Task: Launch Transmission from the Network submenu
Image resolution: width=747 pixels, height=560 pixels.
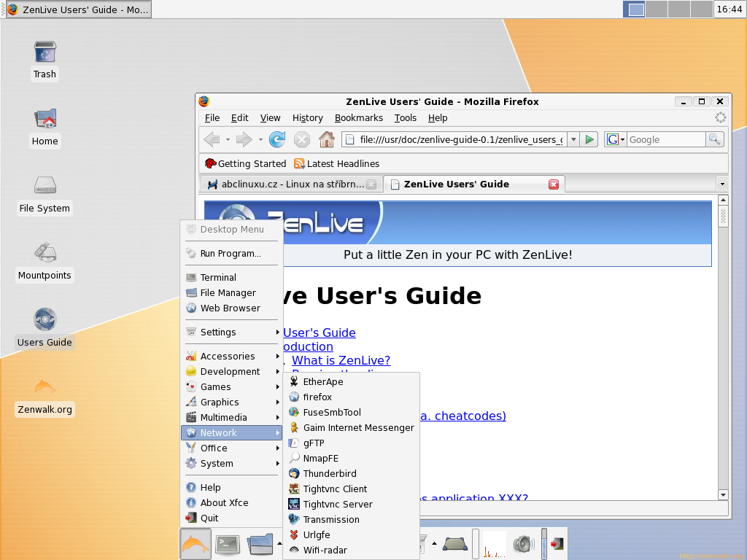Action: [351, 519]
